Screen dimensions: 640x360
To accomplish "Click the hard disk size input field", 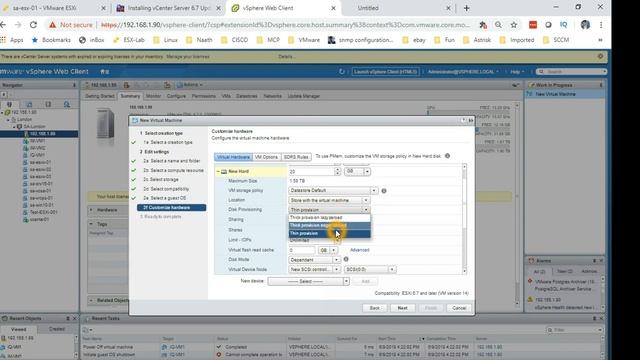I will (x=311, y=171).
